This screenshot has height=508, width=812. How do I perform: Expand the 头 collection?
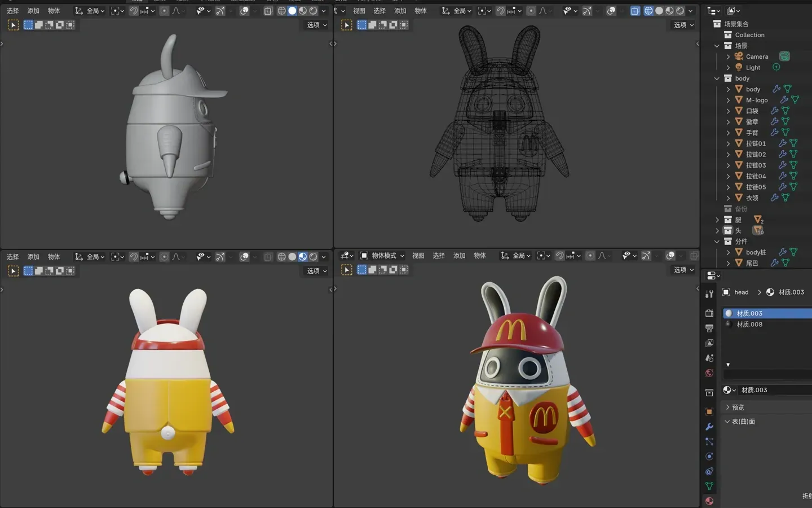point(717,230)
